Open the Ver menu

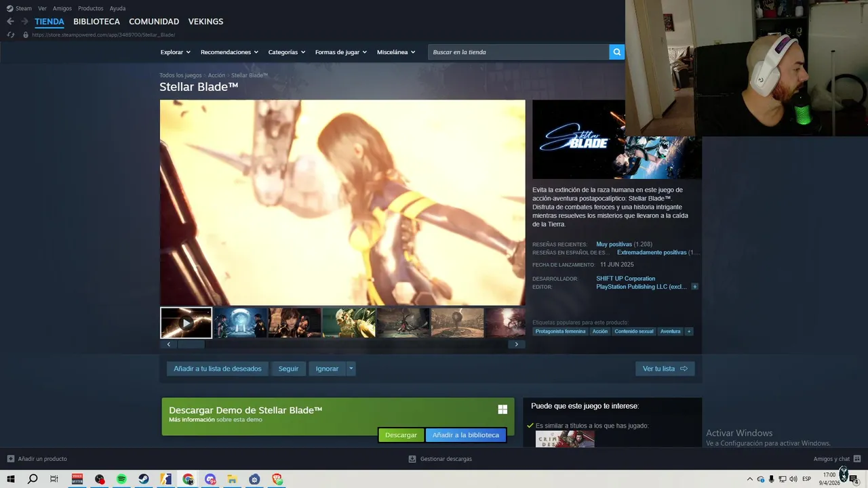pyautogui.click(x=42, y=8)
